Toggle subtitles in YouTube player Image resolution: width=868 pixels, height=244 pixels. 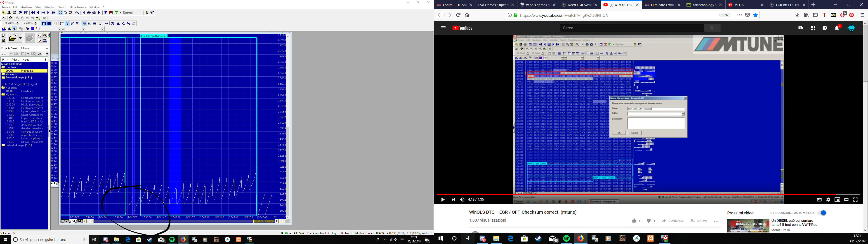819,199
